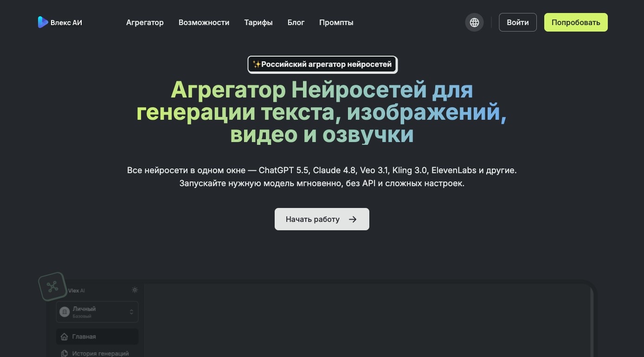Select Главная in the preview sidebar
644x357 pixels.
click(x=97, y=337)
